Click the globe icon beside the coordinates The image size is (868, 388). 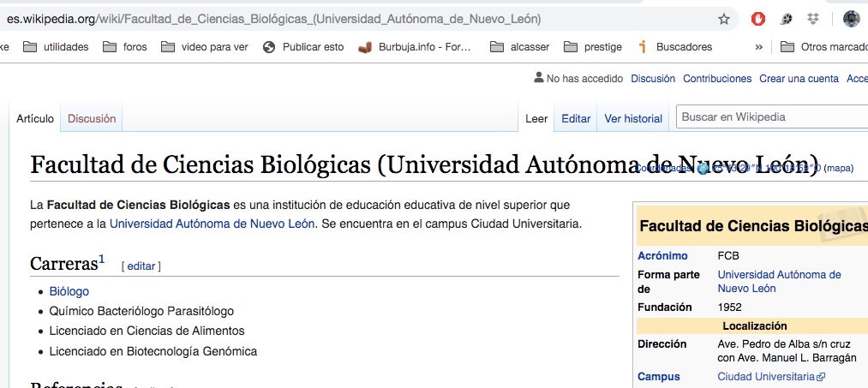[703, 169]
